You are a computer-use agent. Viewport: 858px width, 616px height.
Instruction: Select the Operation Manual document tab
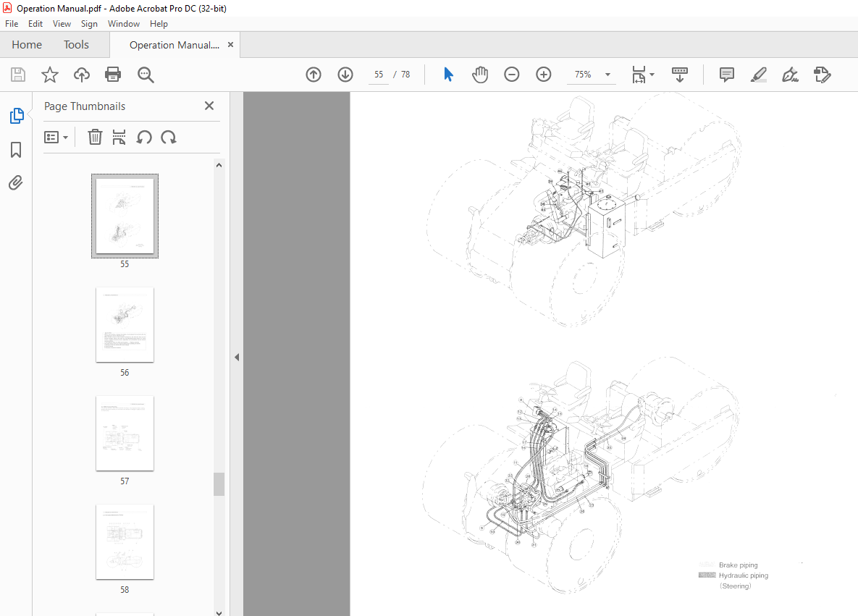pyautogui.click(x=174, y=45)
